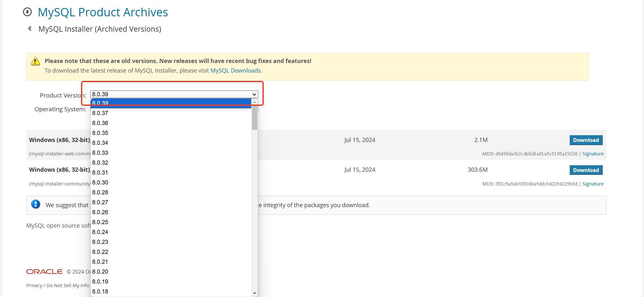
Task: Select version 8.0.39 in the list
Action: (171, 103)
